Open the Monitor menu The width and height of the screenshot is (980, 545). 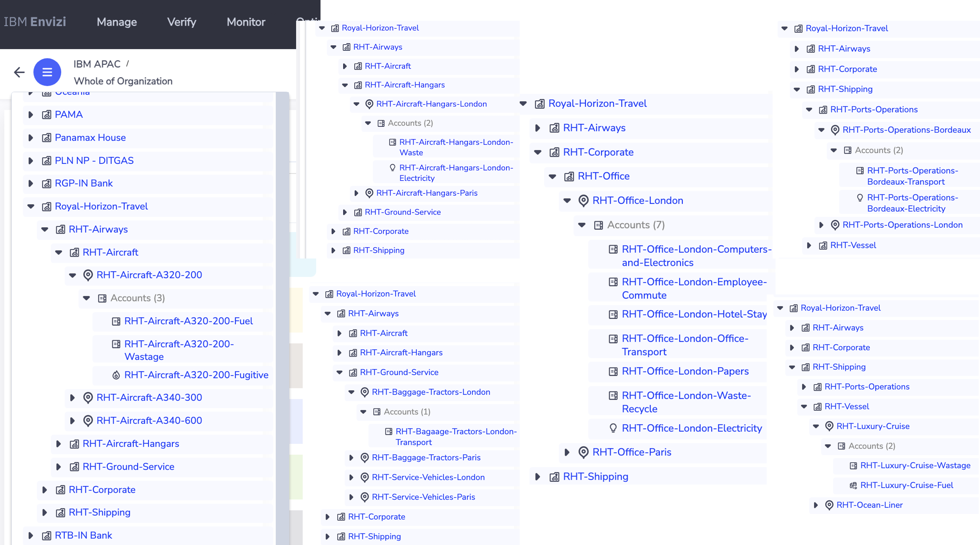tap(246, 22)
